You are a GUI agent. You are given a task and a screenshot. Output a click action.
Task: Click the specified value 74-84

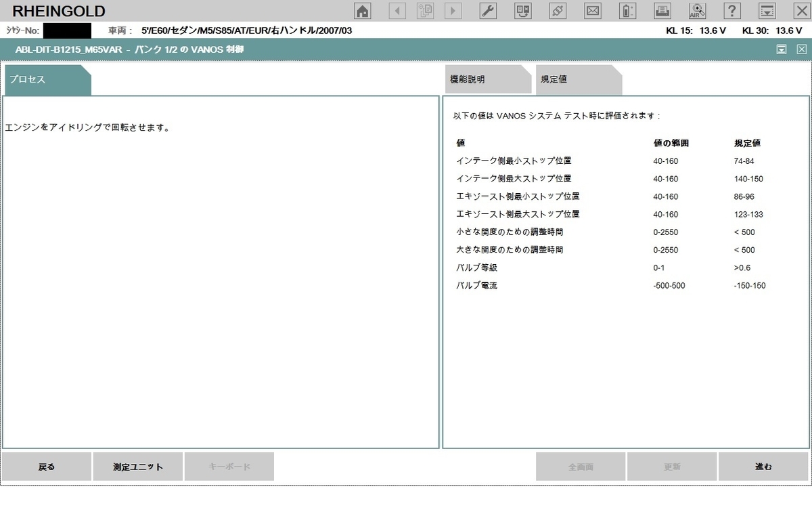(744, 161)
